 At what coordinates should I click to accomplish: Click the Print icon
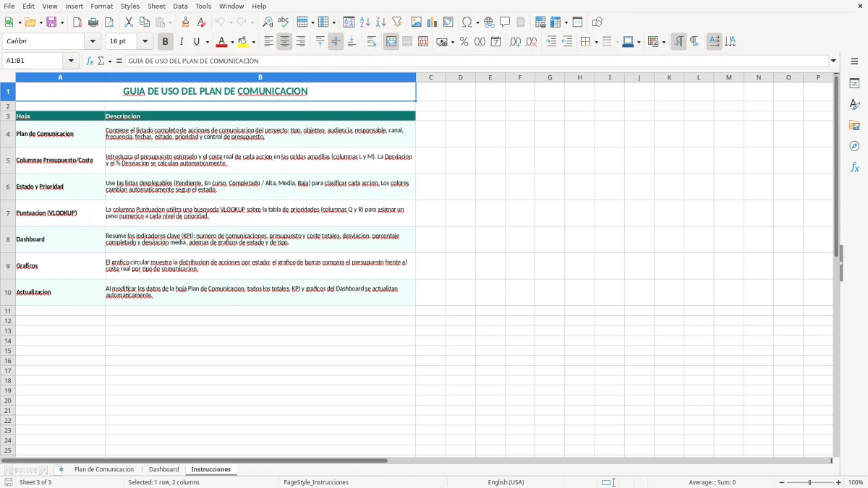click(93, 22)
